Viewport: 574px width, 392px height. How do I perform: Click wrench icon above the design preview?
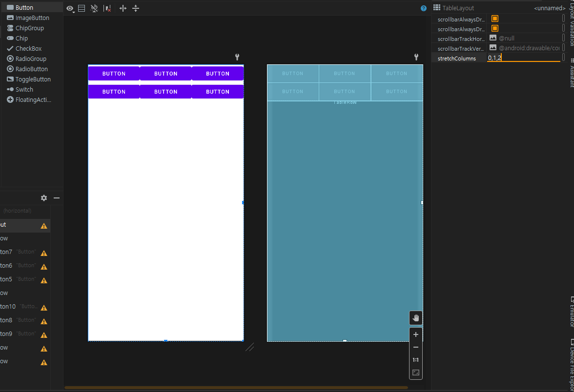(237, 57)
